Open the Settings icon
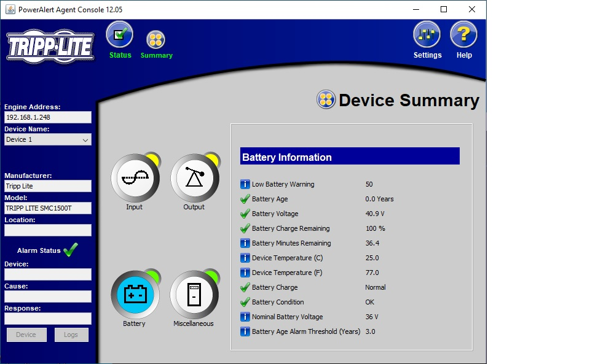The width and height of the screenshot is (590, 364). (427, 34)
